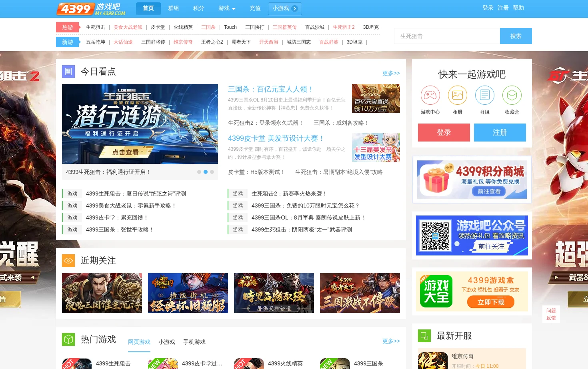Screen dimensions: 588x369
Task: Open the 4399火线精英 game icon
Action: (249, 363)
